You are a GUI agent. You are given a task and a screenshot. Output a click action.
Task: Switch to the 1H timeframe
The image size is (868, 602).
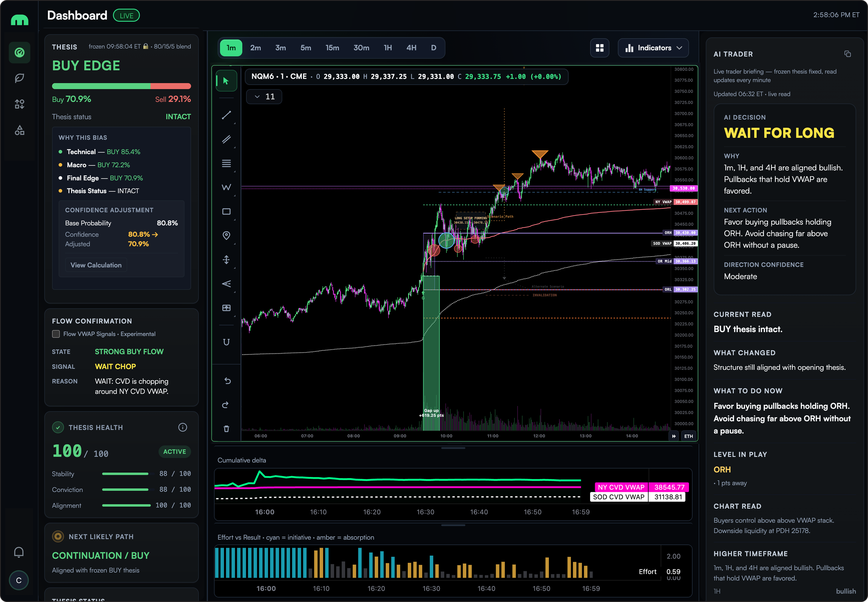388,48
